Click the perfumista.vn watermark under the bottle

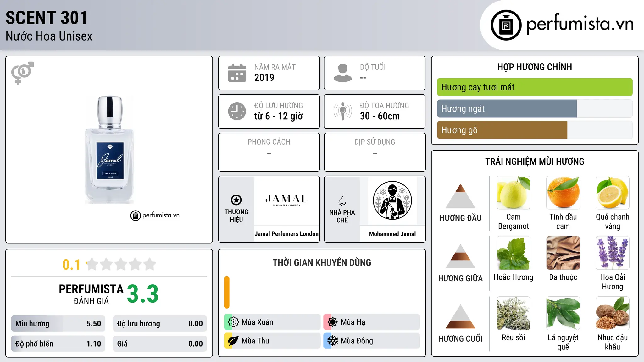pos(155,215)
